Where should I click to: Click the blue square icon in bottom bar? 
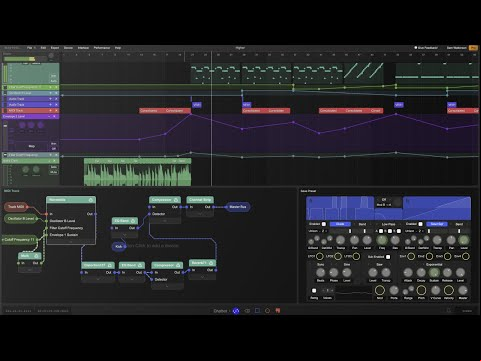click(x=257, y=311)
